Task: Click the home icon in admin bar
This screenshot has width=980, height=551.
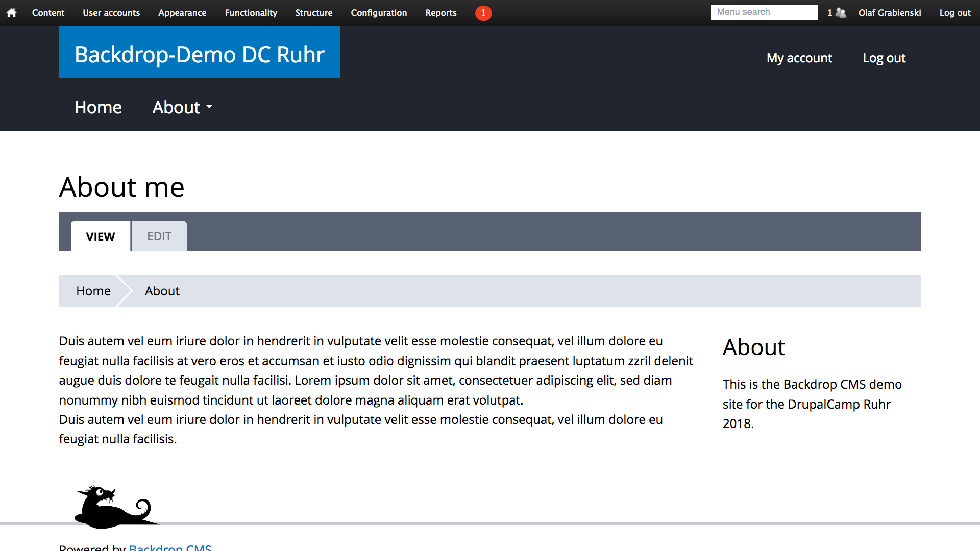Action: [11, 13]
